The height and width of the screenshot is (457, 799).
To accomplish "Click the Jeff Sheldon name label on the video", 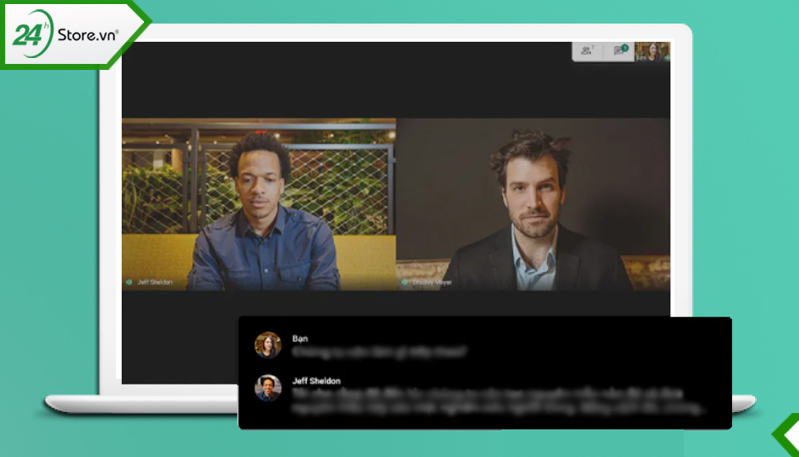I will pos(155,282).
